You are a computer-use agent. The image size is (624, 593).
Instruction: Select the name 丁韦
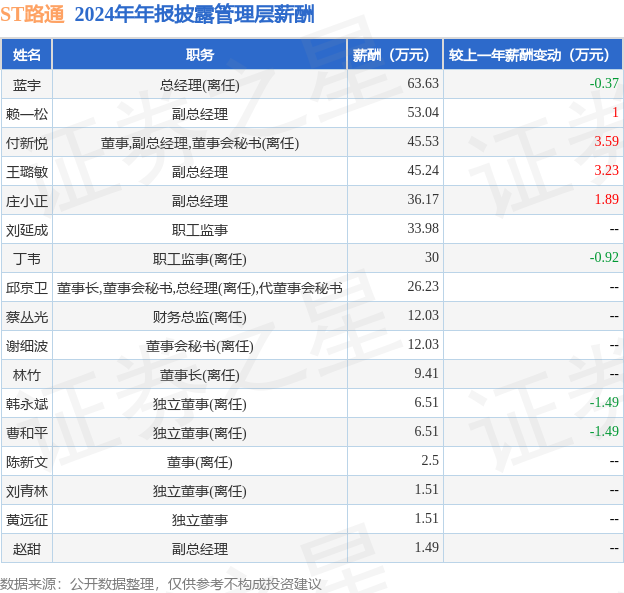27,259
